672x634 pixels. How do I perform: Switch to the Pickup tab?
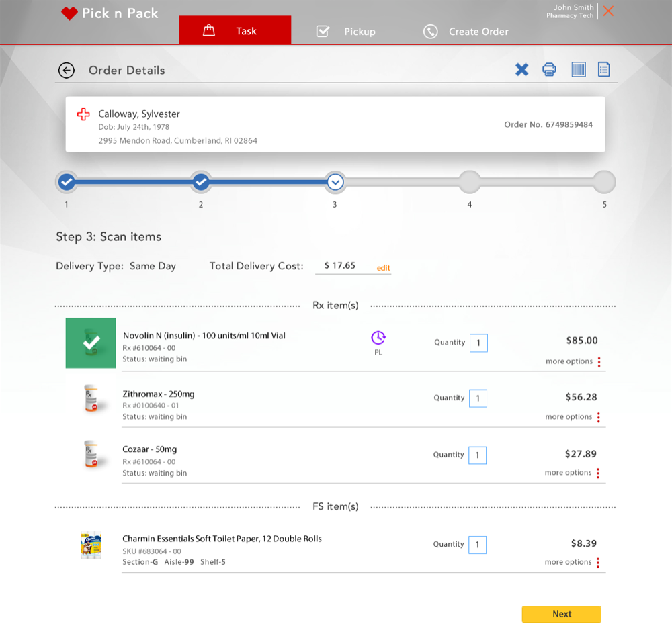(346, 32)
